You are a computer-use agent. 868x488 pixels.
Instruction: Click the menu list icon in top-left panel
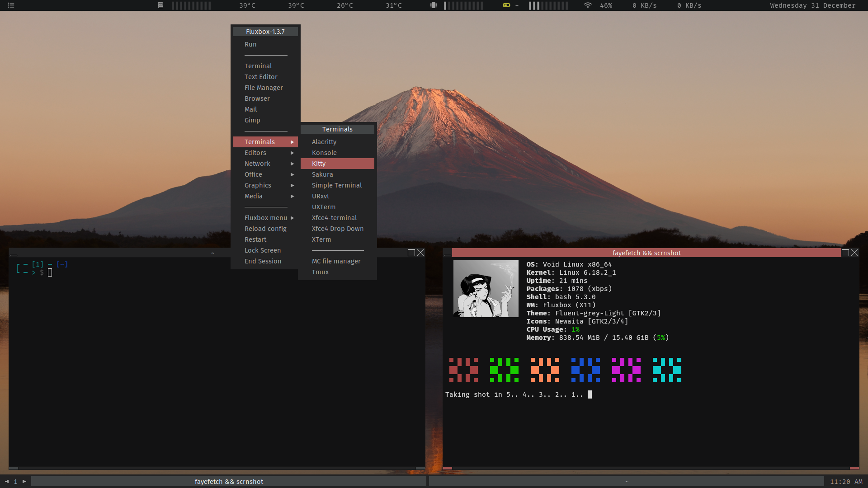pyautogui.click(x=11, y=5)
